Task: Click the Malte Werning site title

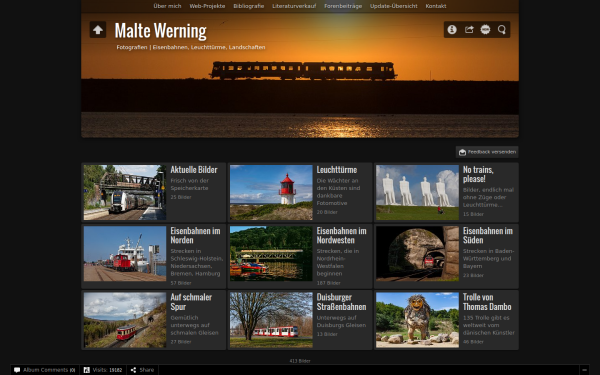Action: click(160, 31)
